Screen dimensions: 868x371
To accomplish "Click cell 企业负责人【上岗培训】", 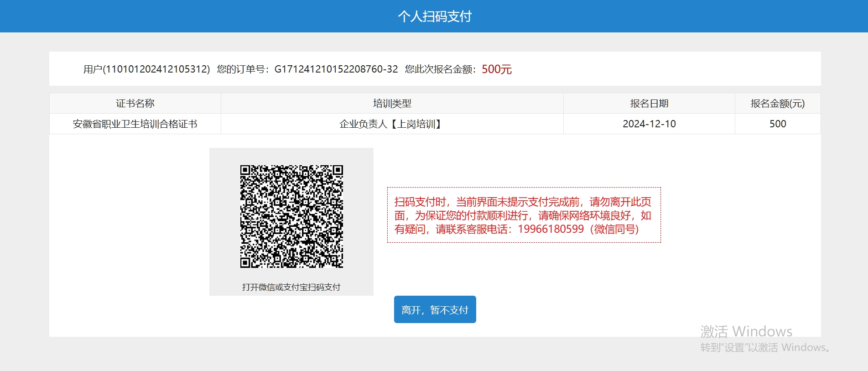I will (392, 124).
